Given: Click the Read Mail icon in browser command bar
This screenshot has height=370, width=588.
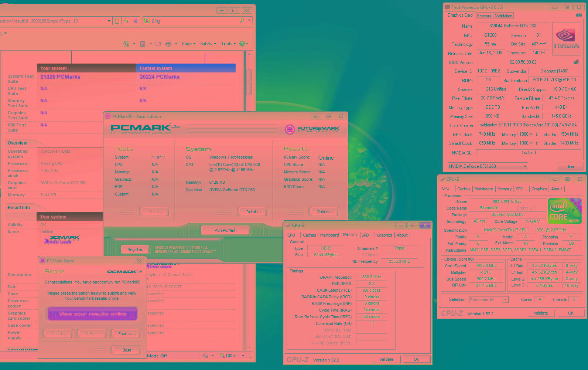Looking at the screenshot, I should (158, 44).
